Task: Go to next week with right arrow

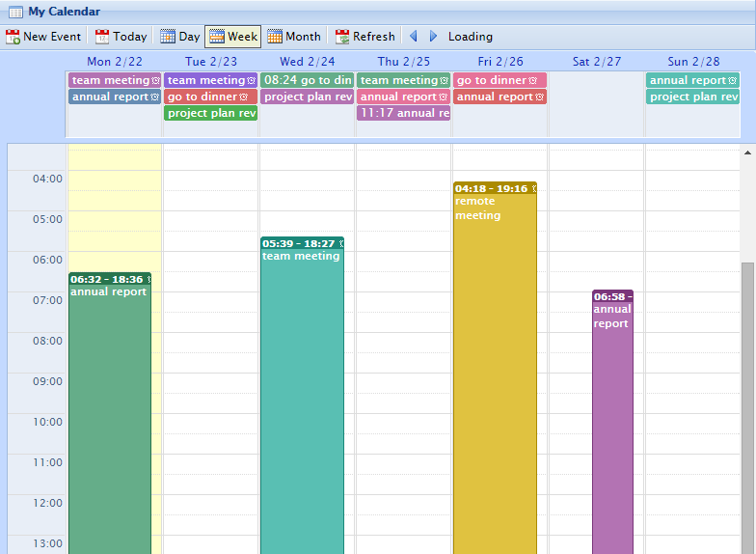Action: coord(433,37)
